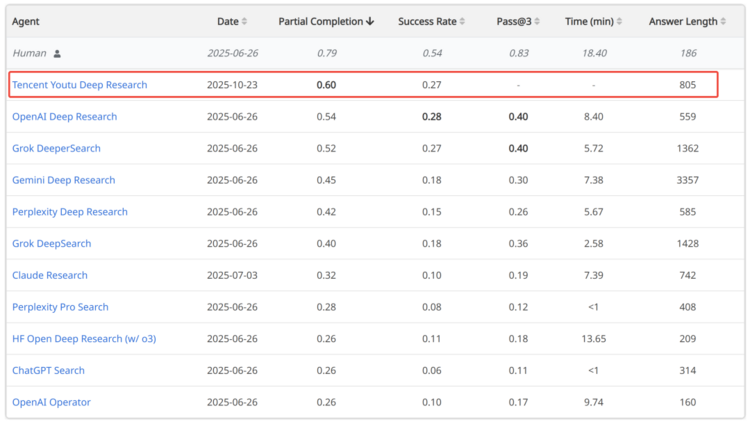Click the sort arrows next to Time (min)
The image size is (750, 424).
tap(620, 22)
